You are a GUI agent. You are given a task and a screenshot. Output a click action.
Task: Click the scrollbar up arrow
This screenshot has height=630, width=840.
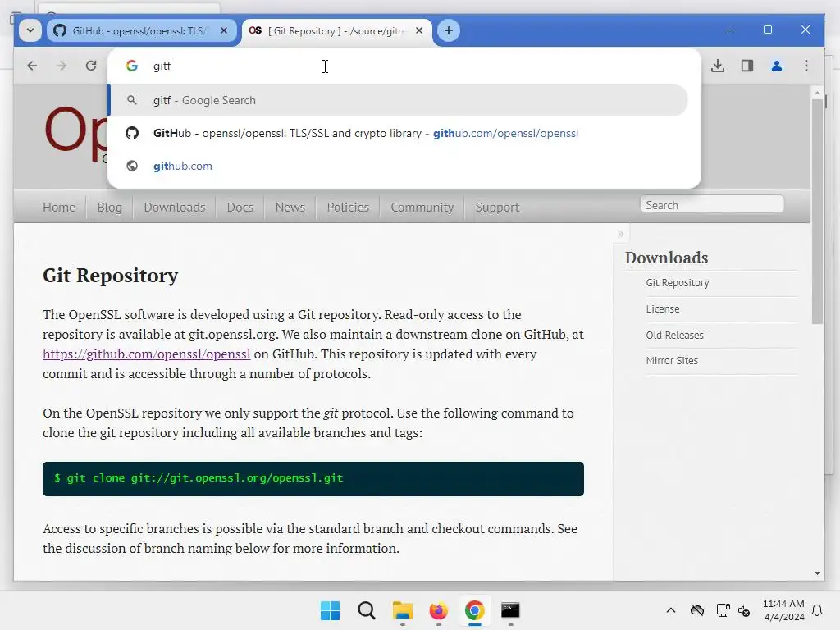[x=817, y=93]
